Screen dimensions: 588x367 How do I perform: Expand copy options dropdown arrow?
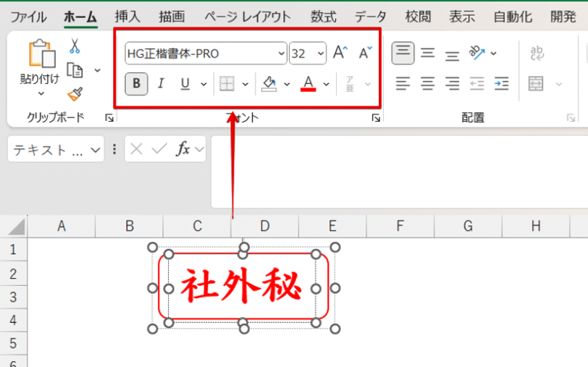[98, 70]
